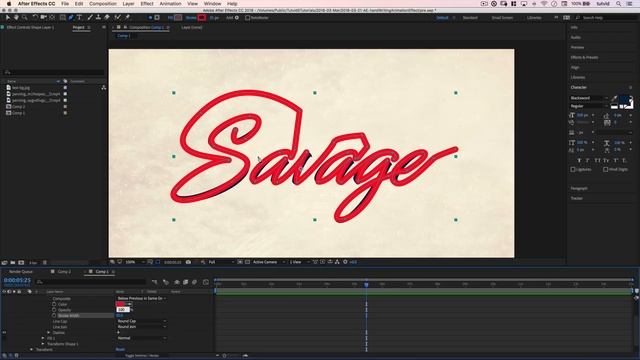Select the first jpg file in Project panel
Image resolution: width=640 pixels, height=360 pixels.
(x=21, y=88)
